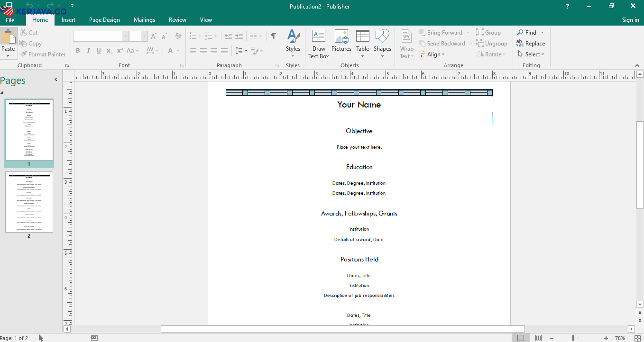The width and height of the screenshot is (644, 342).
Task: Toggle Italic formatting
Action: click(88, 51)
